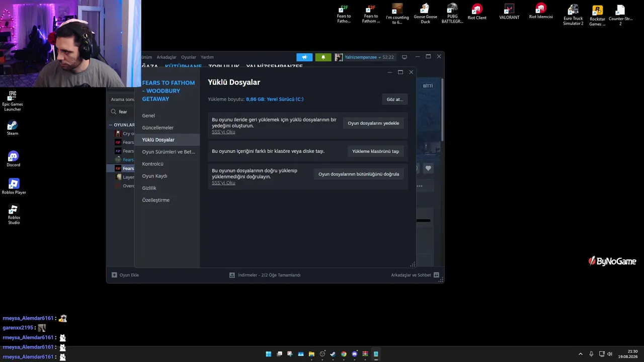Open Task View from the taskbar
This screenshot has width=644, height=362.
279,354
